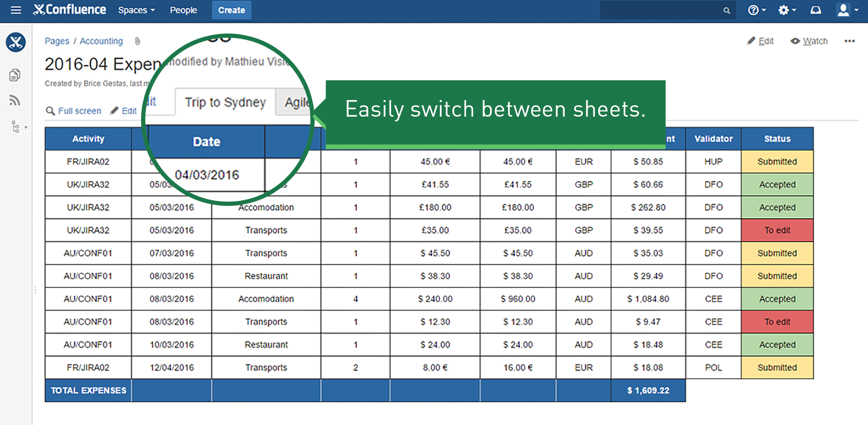Image resolution: width=868 pixels, height=425 pixels.
Task: Open the more actions ellipsis menu
Action: pyautogui.click(x=850, y=41)
